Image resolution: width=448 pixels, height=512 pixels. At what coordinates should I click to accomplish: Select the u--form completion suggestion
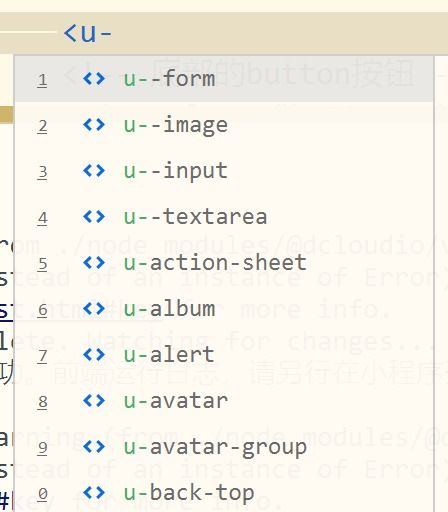tap(224, 79)
